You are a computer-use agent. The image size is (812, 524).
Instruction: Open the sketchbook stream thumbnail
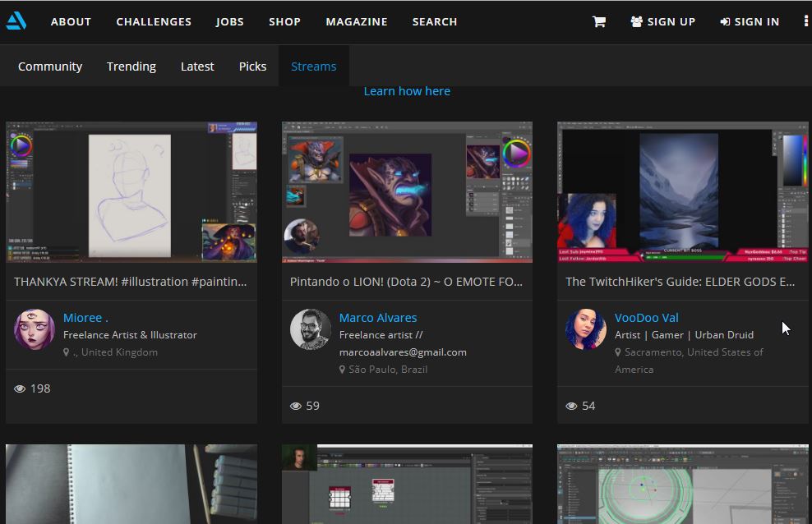tap(131, 485)
